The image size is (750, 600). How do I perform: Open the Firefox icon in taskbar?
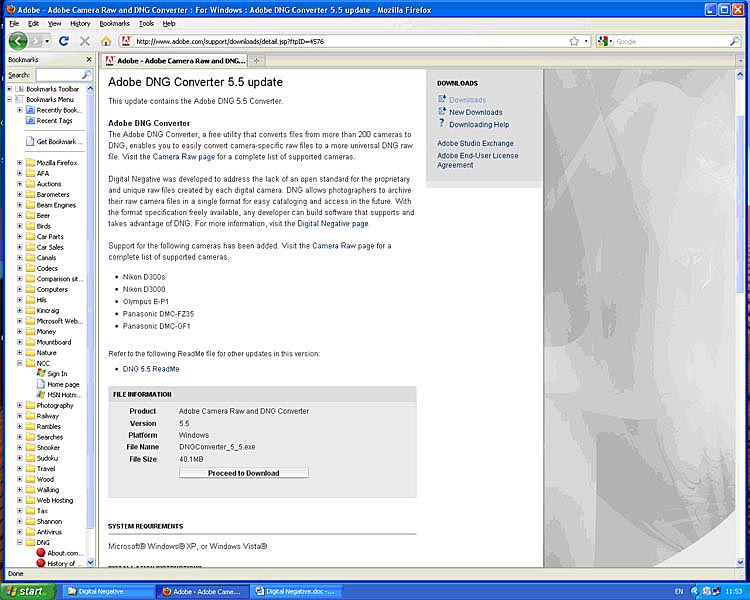203,591
